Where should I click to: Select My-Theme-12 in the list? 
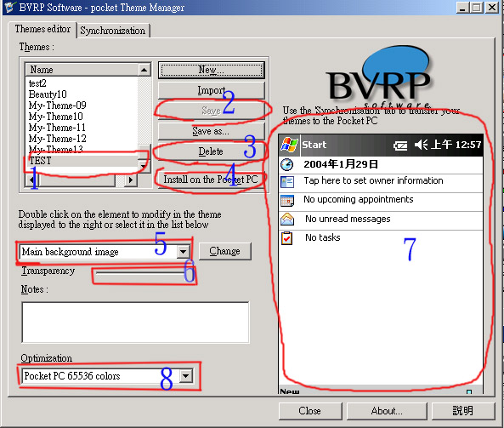(57, 139)
